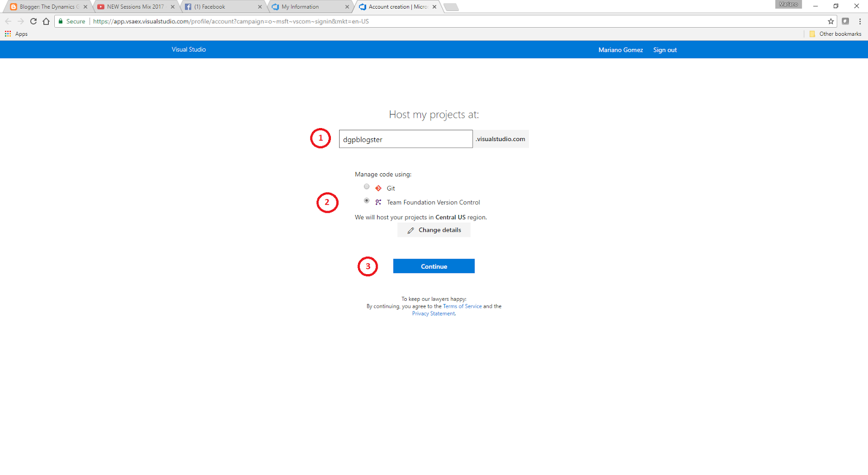This screenshot has width=868, height=475.
Task: Click the .visualstudio.com suffix text
Action: [501, 139]
